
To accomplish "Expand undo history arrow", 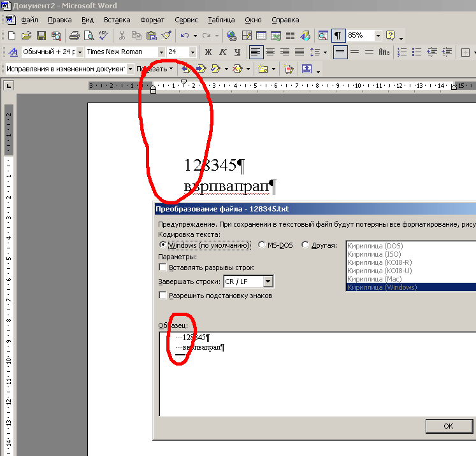I will (x=195, y=36).
